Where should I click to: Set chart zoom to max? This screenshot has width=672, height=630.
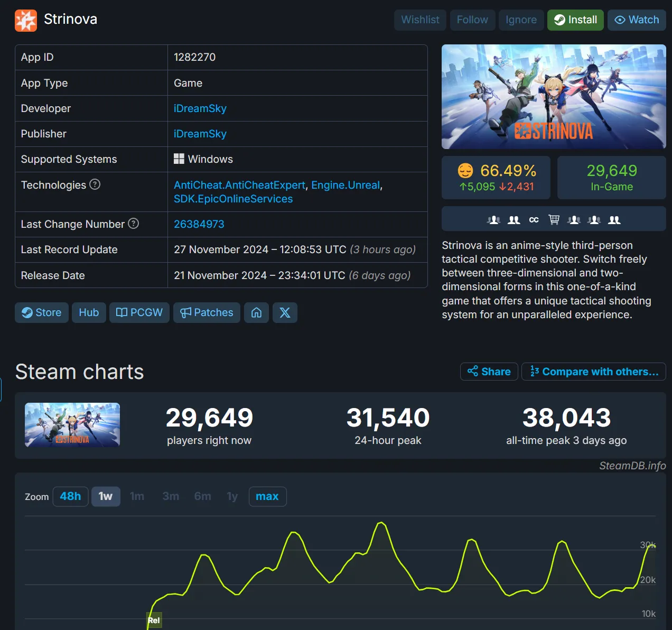point(267,497)
